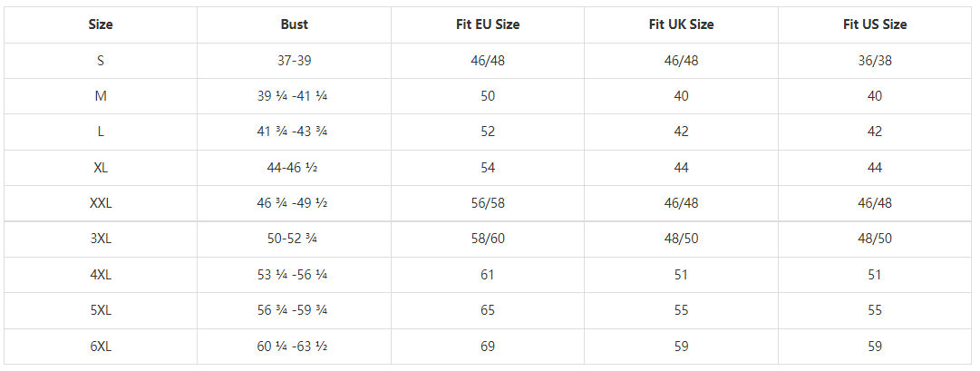Select US size 44 in the XL row
The image size is (980, 371).
pyautogui.click(x=874, y=168)
